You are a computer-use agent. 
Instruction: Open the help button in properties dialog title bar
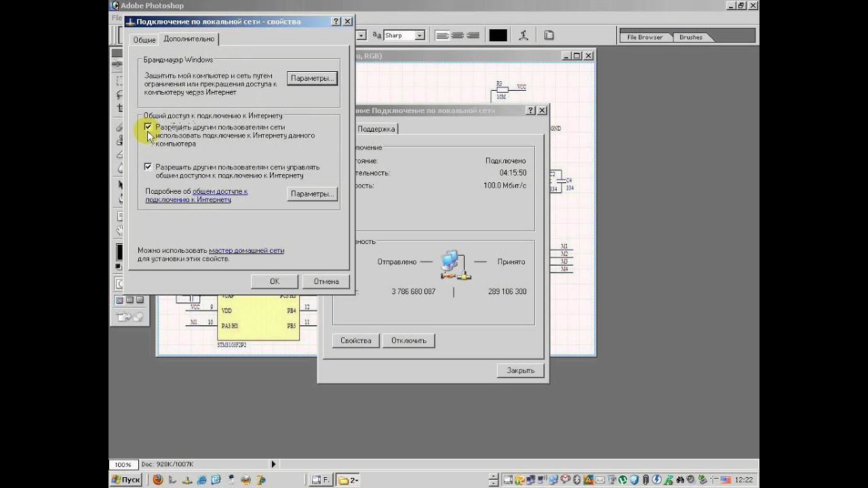336,22
